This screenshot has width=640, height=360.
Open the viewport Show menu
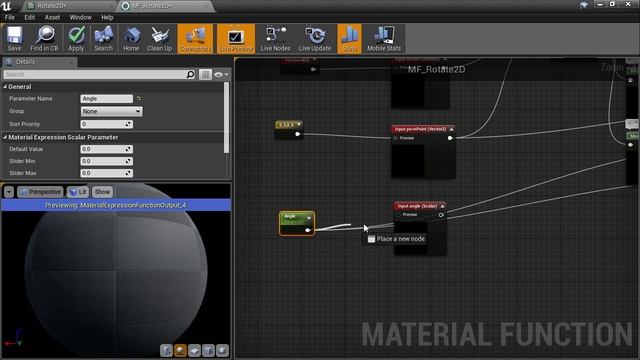pos(102,192)
